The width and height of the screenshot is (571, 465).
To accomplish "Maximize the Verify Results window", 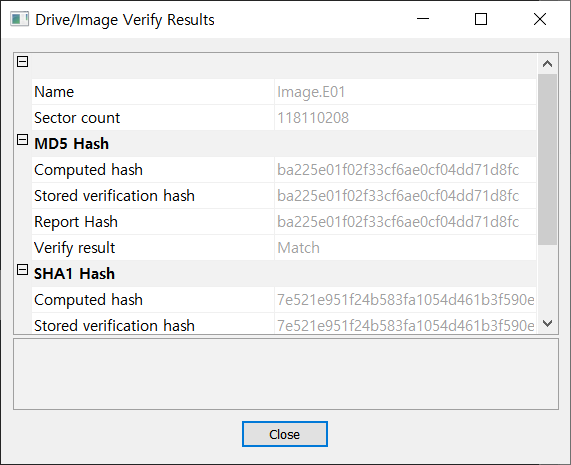I will [x=481, y=19].
